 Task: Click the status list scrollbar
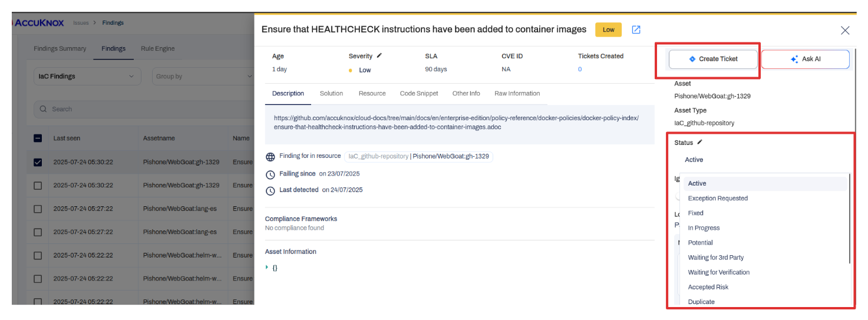pos(849,219)
